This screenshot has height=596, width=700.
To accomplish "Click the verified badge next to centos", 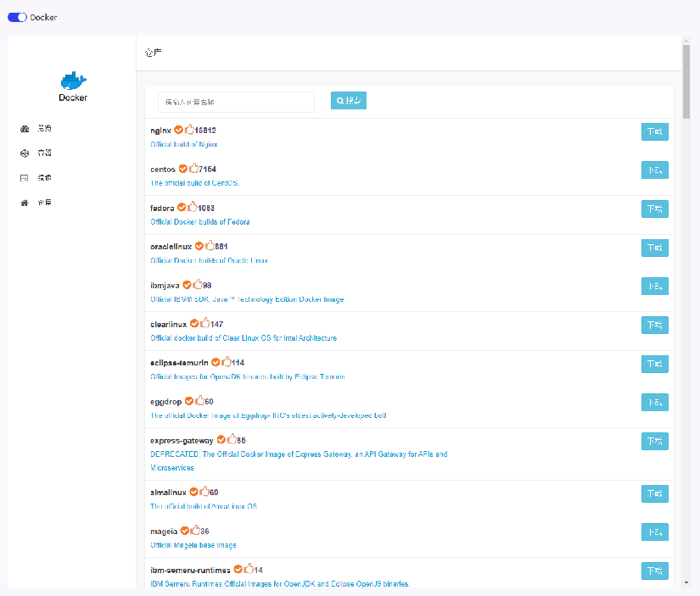I will 183,169.
